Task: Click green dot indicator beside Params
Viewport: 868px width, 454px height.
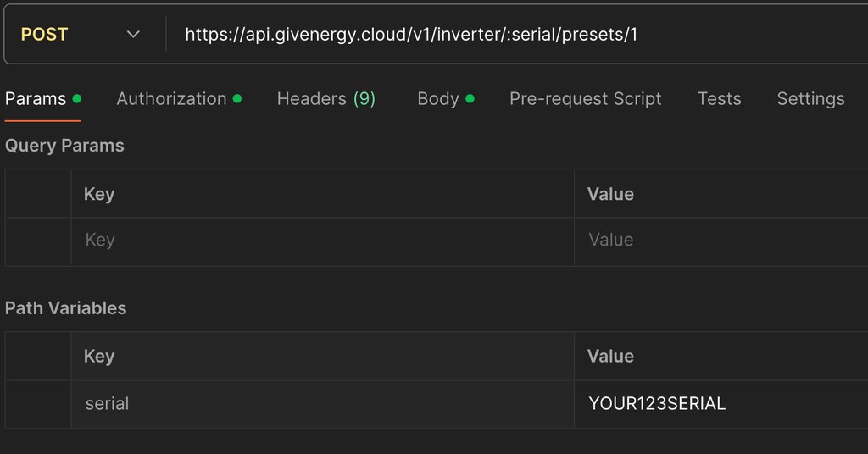Action: (x=77, y=99)
